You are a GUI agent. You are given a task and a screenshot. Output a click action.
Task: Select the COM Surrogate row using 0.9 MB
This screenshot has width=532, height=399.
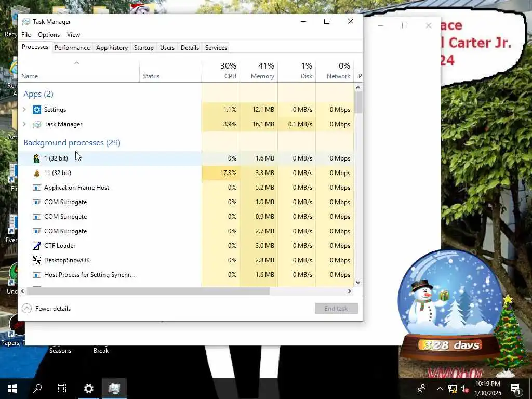(186, 217)
